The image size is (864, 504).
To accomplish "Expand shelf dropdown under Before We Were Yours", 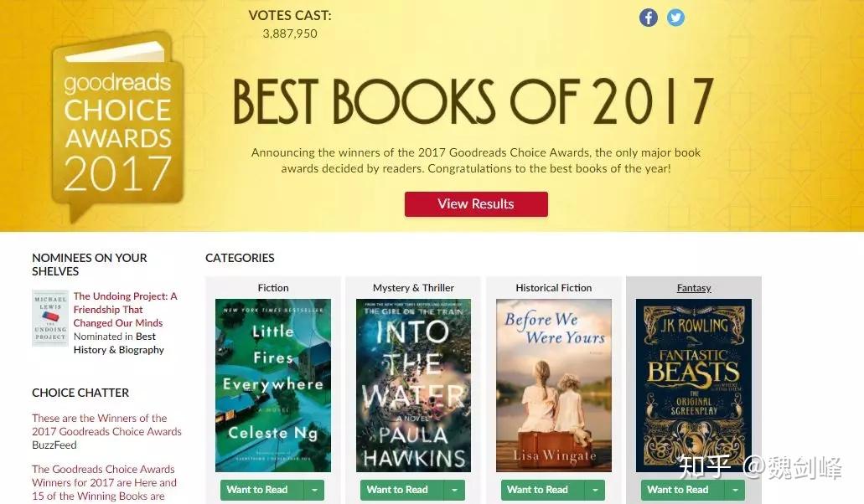I will (595, 490).
